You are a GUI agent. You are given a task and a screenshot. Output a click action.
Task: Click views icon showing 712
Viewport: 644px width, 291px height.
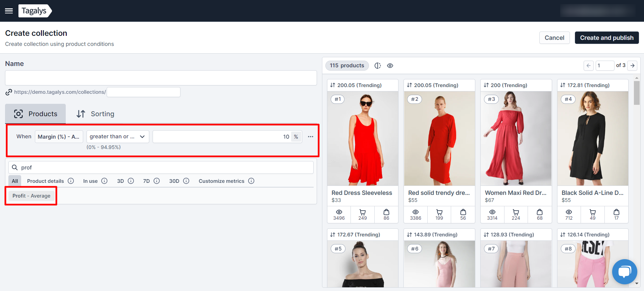pos(569,212)
